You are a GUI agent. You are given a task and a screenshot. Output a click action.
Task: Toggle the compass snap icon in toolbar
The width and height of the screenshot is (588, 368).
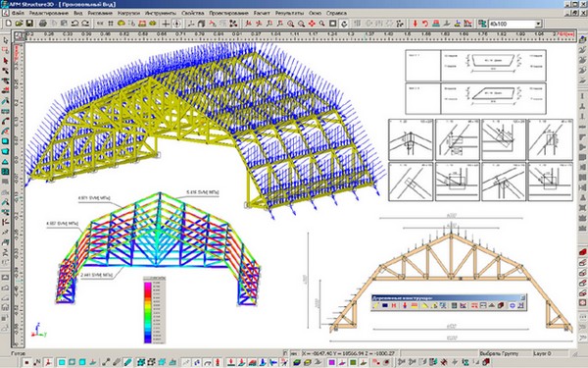[176, 24]
